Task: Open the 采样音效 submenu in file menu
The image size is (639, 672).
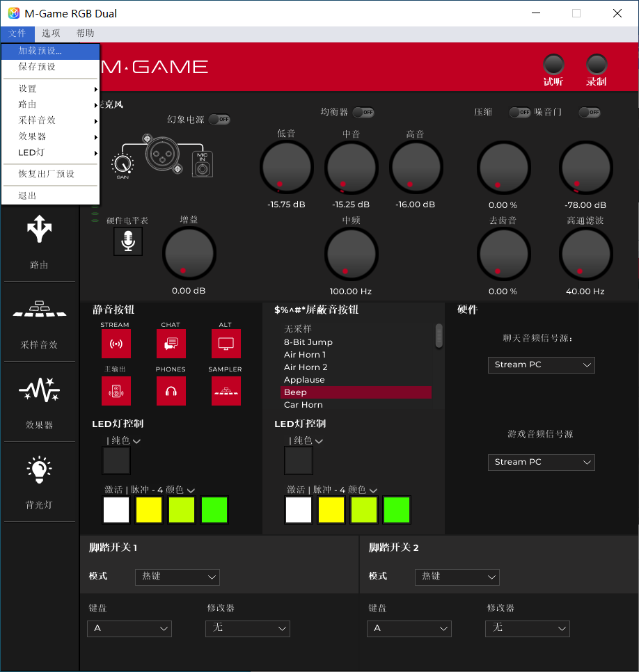Action: [51, 120]
